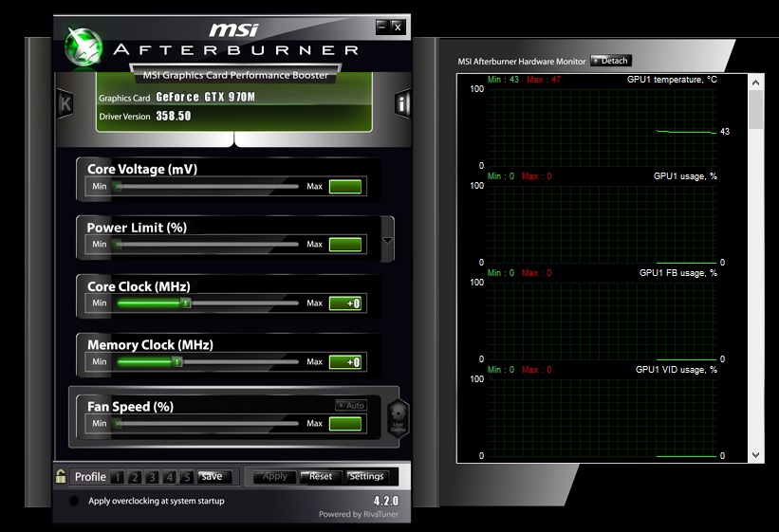
Task: Click the version number 4.2.0
Action: [x=386, y=501]
